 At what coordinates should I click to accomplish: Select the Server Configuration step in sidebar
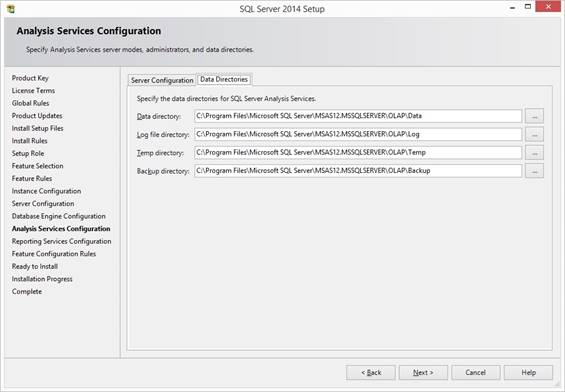click(43, 204)
